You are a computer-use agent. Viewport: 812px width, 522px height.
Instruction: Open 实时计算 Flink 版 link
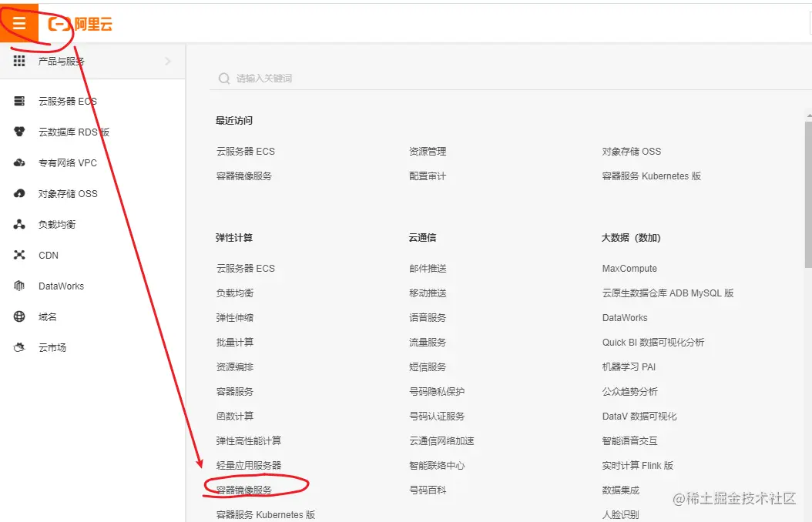637,465
